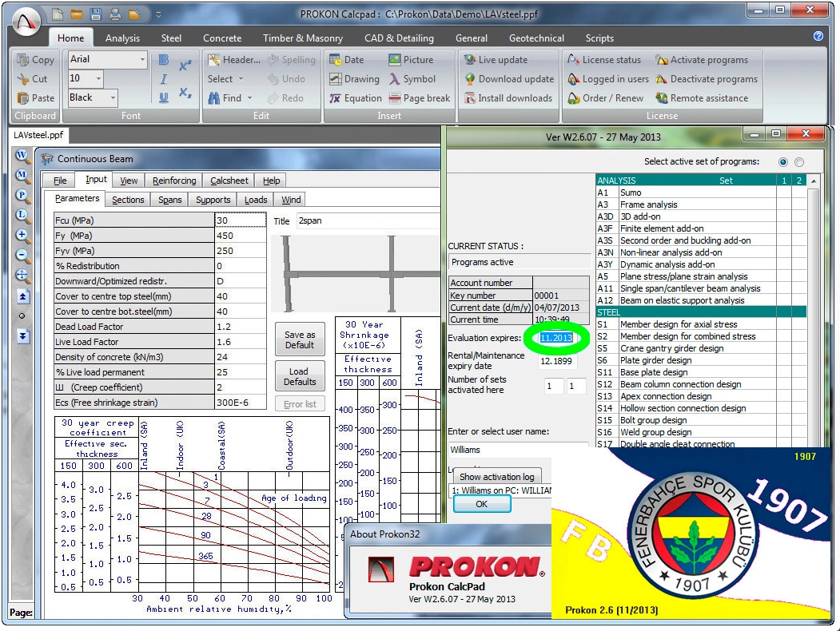The width and height of the screenshot is (840, 631).
Task: Apply superscript formatting icon
Action: pyautogui.click(x=185, y=65)
